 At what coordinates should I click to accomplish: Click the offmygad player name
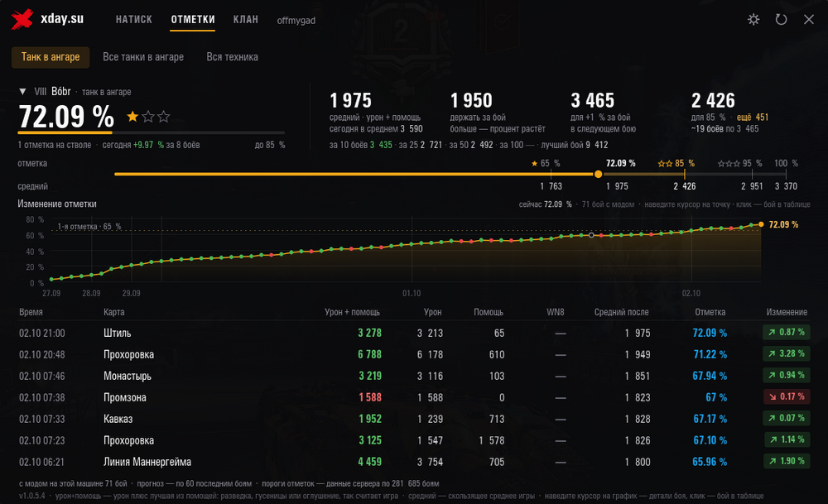coord(296,21)
